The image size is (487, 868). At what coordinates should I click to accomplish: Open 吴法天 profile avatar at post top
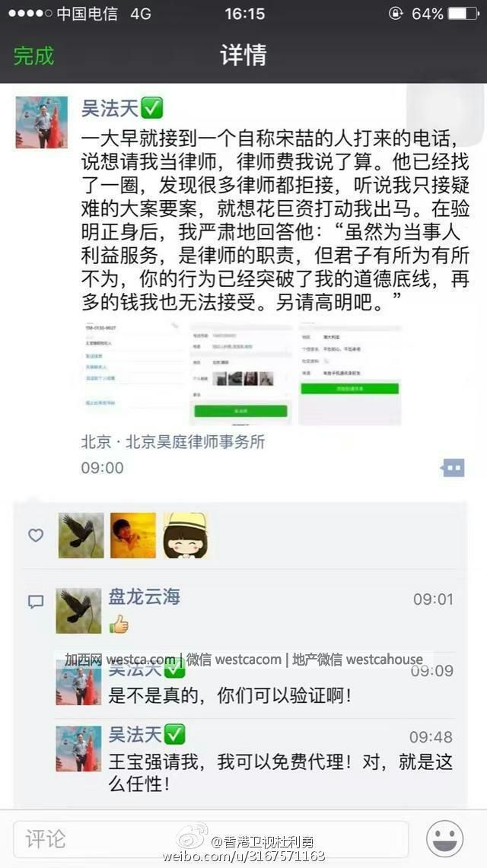pyautogui.click(x=42, y=122)
